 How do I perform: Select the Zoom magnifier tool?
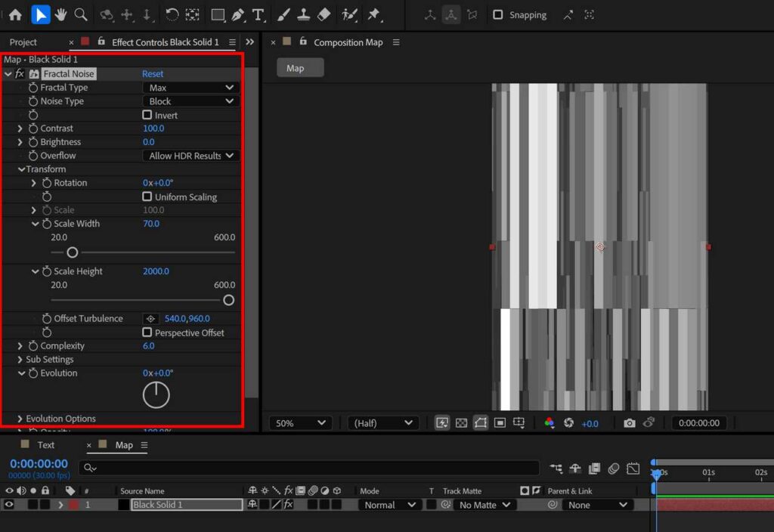[80, 15]
